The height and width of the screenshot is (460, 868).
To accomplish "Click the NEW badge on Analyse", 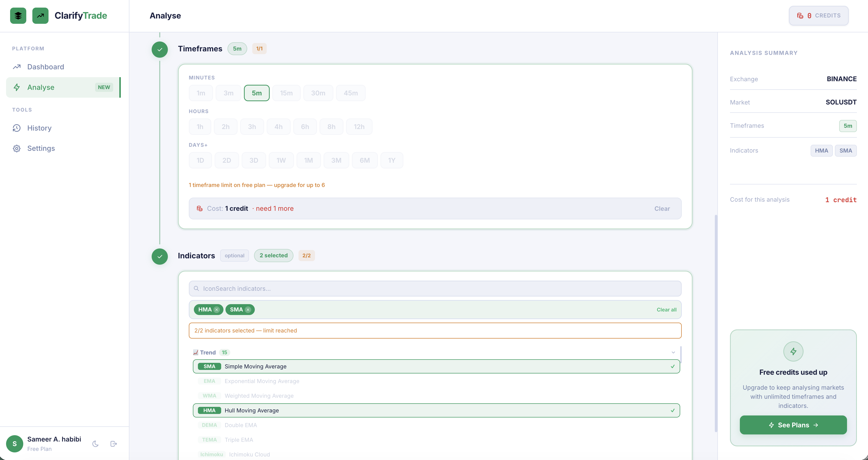I will point(104,87).
